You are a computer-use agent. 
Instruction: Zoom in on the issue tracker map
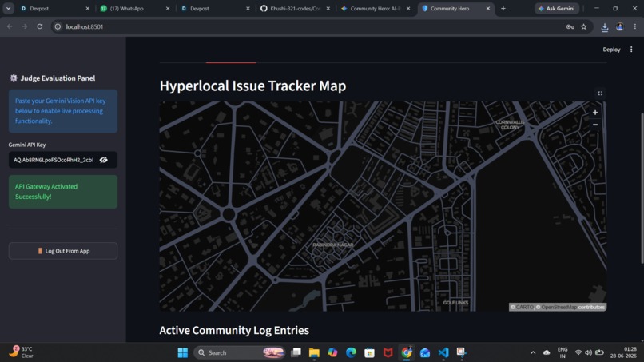[595, 113]
